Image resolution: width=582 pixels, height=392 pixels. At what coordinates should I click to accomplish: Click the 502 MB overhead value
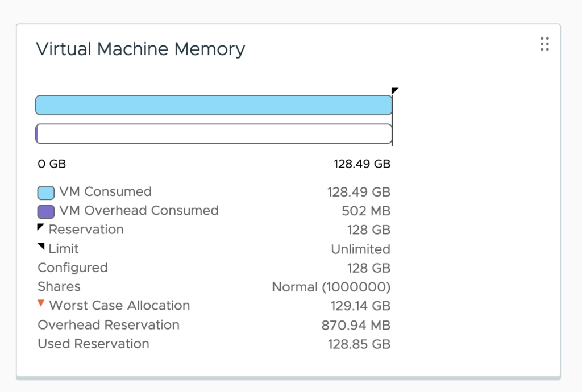tap(366, 211)
